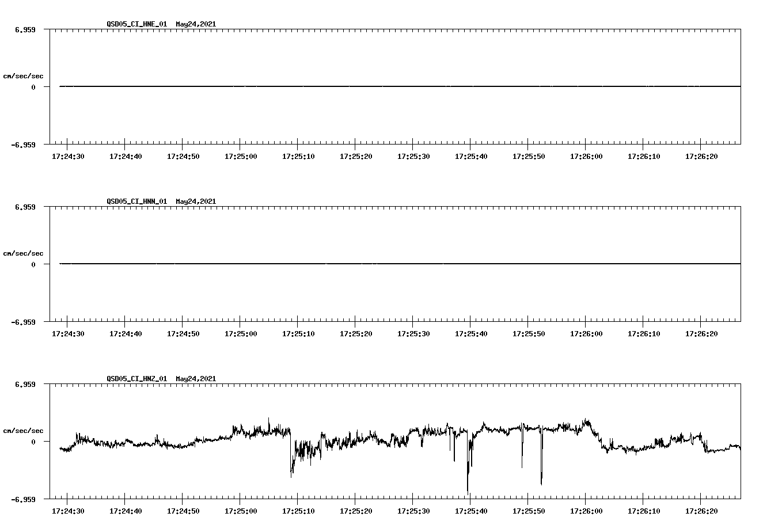Click the 17:26:20 time label under the HNZ trace

coord(703,510)
